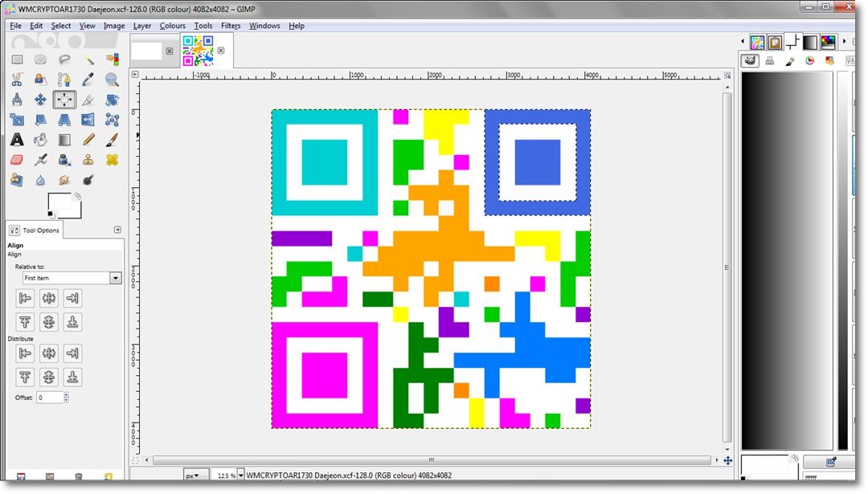
Task: Expand the zoom percentage dropdown arrow
Action: [x=241, y=476]
